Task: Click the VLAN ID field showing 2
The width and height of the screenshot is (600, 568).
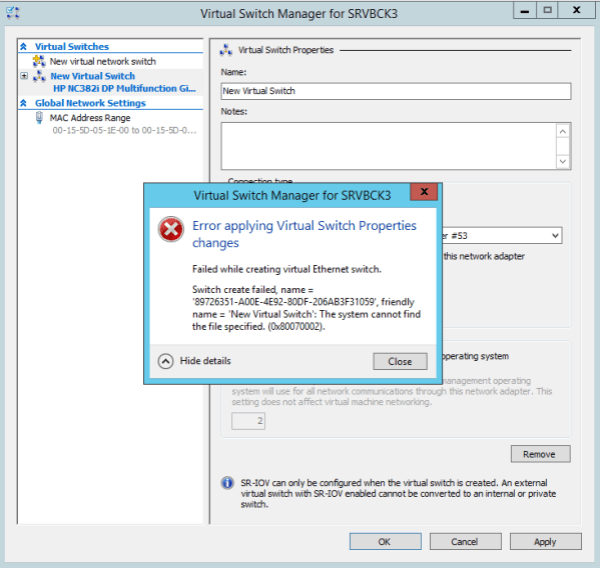Action: (248, 421)
